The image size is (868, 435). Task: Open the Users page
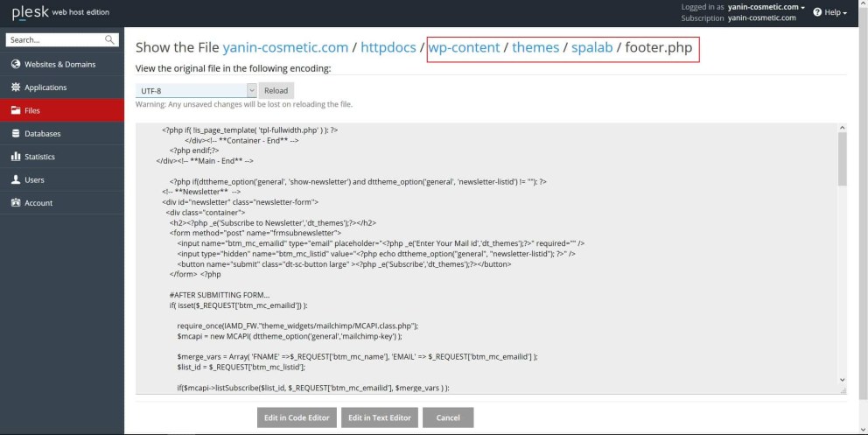[62, 180]
